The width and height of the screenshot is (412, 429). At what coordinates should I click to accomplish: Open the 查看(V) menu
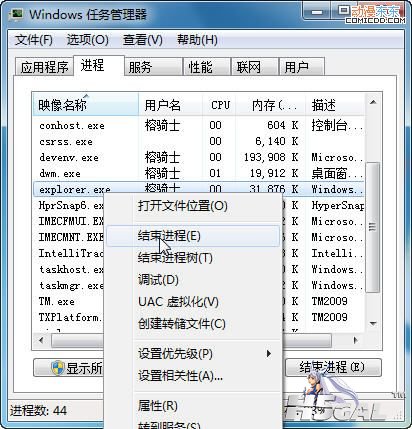[143, 40]
